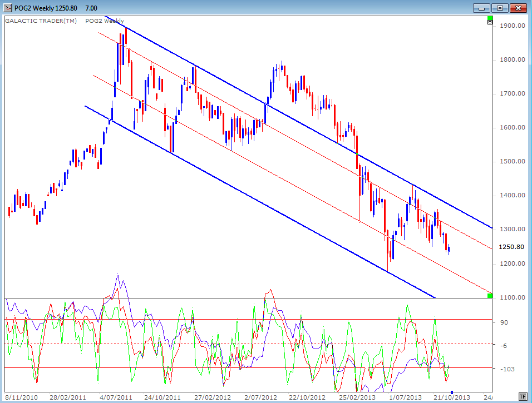
Task: Click the 1600.00 price axis label
Action: pos(513,127)
